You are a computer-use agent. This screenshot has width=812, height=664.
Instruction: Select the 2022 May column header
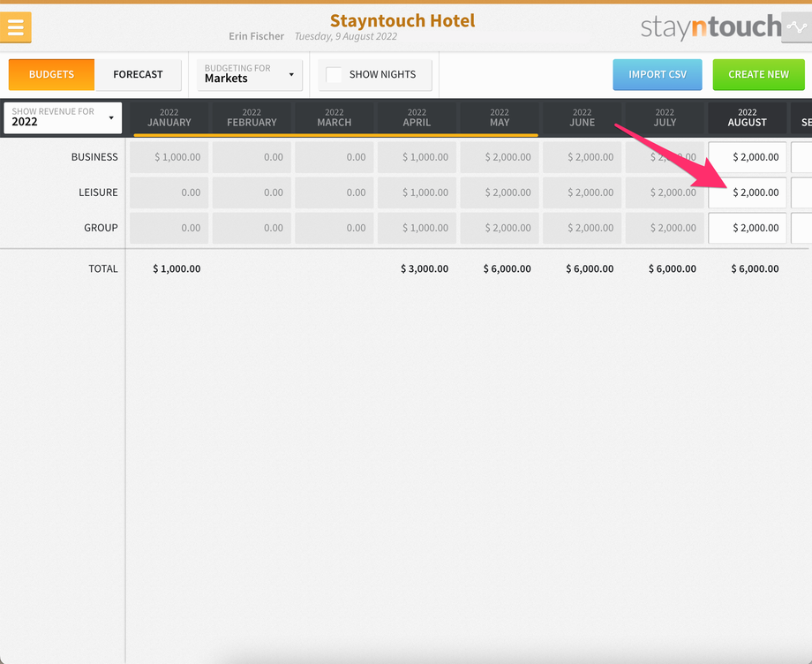click(500, 117)
